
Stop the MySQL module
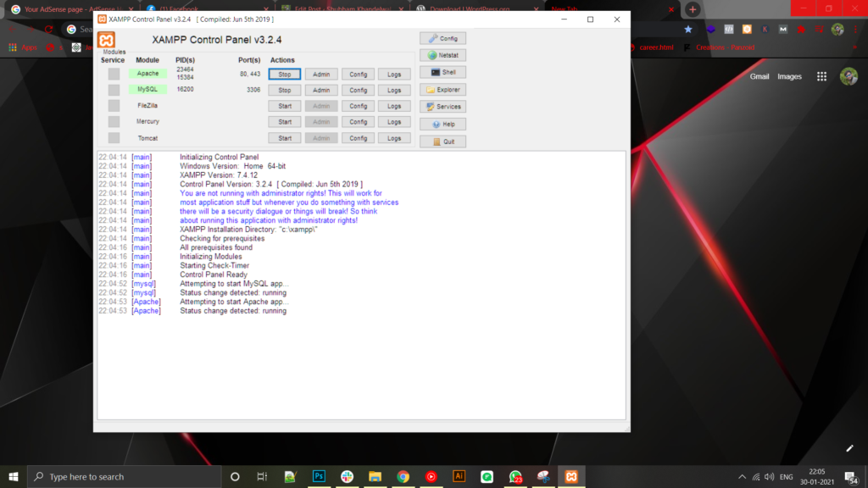pyautogui.click(x=285, y=90)
